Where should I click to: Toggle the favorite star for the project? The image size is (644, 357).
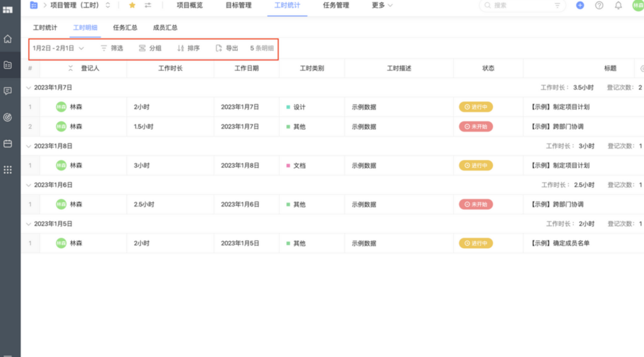132,5
